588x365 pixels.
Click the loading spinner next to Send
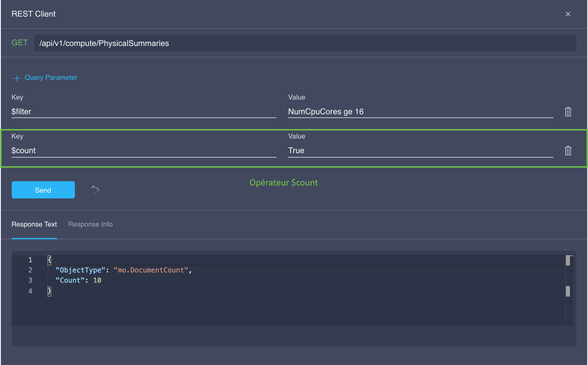[96, 190]
